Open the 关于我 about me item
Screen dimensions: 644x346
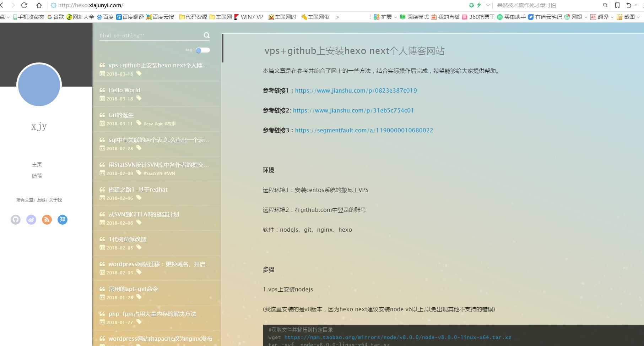point(55,200)
